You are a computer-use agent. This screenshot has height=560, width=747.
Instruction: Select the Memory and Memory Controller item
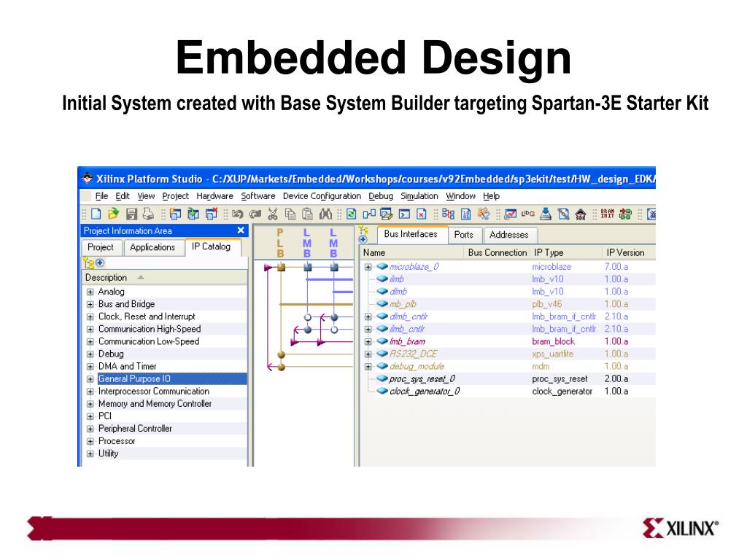click(155, 404)
